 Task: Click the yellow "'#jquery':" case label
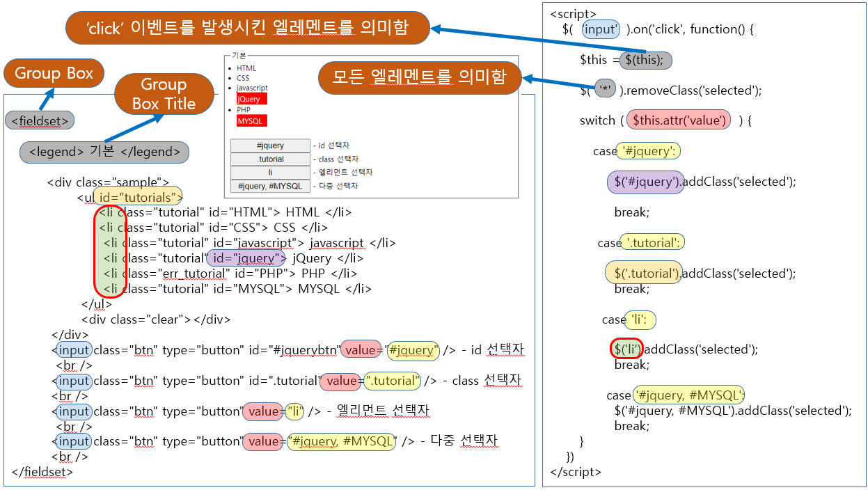tap(649, 151)
